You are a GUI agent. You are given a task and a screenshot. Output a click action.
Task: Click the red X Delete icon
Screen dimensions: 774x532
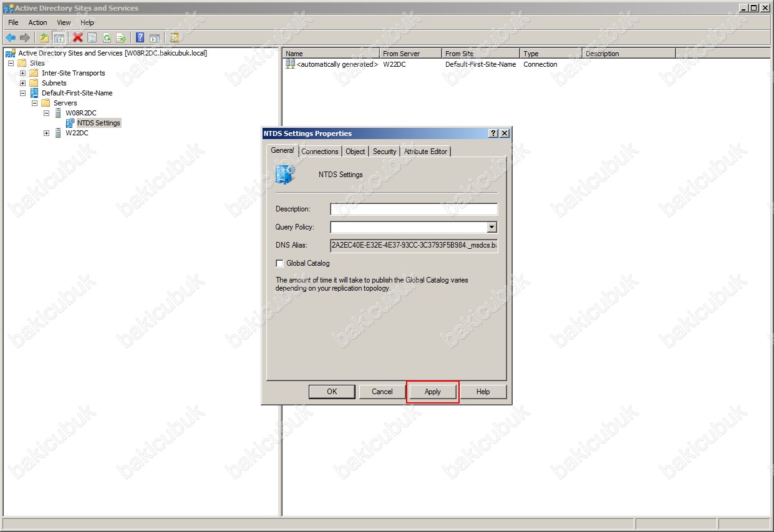[78, 37]
